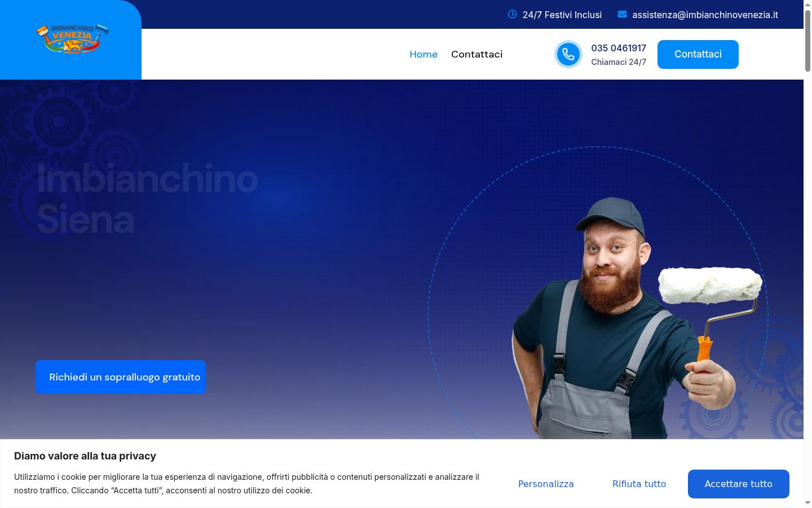Click the assistenza@imbianchinovenezia.it email link
Image resolution: width=812 pixels, height=508 pixels.
705,15
